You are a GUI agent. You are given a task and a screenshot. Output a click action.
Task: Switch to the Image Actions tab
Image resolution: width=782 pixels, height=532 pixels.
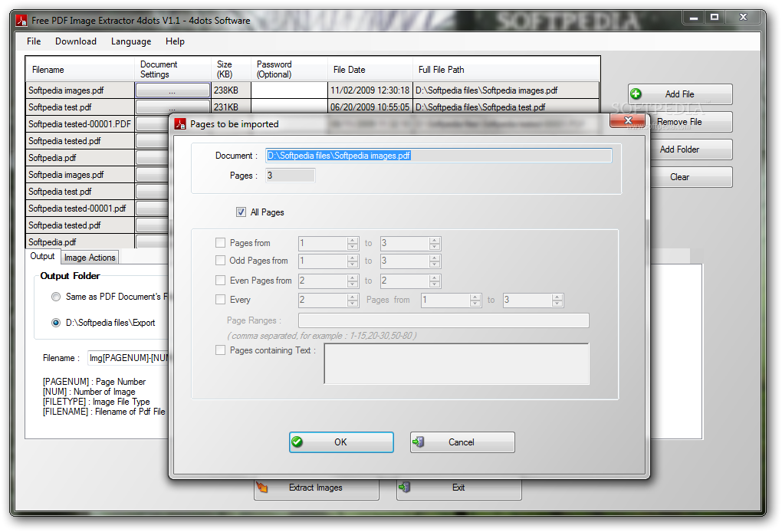90,258
